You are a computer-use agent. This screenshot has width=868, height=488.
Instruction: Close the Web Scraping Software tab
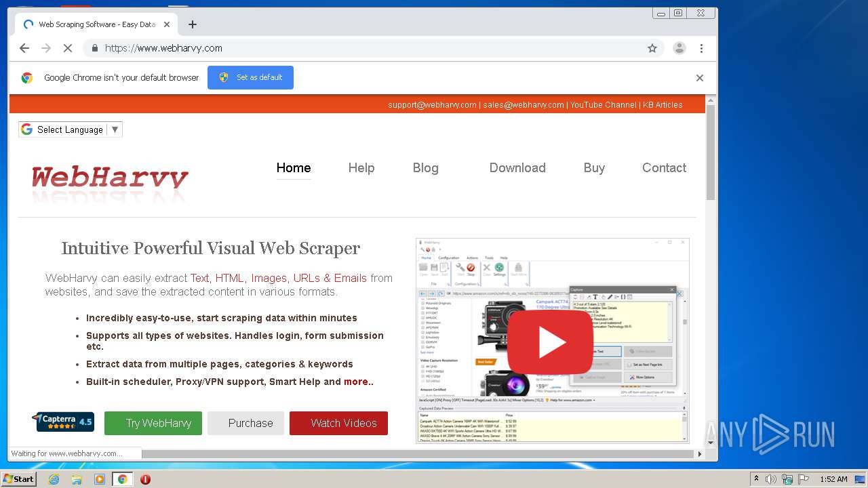pos(167,24)
